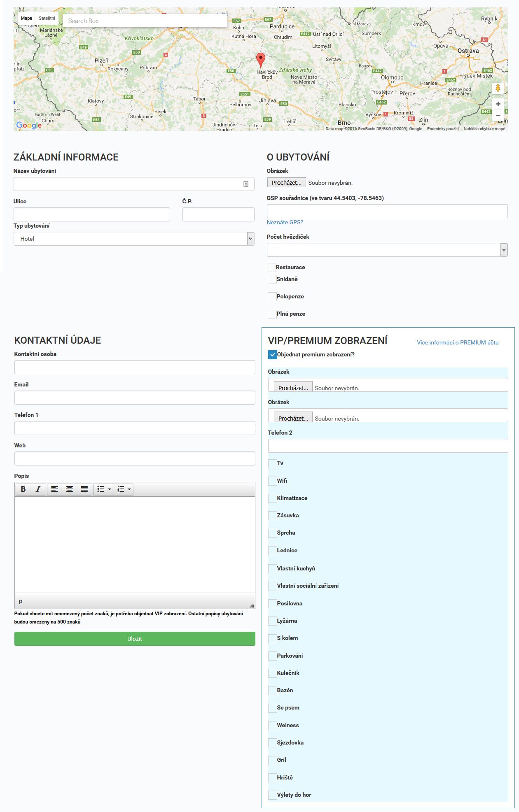Tick the Polopenze checkbox
519x812 pixels.
[x=272, y=297]
